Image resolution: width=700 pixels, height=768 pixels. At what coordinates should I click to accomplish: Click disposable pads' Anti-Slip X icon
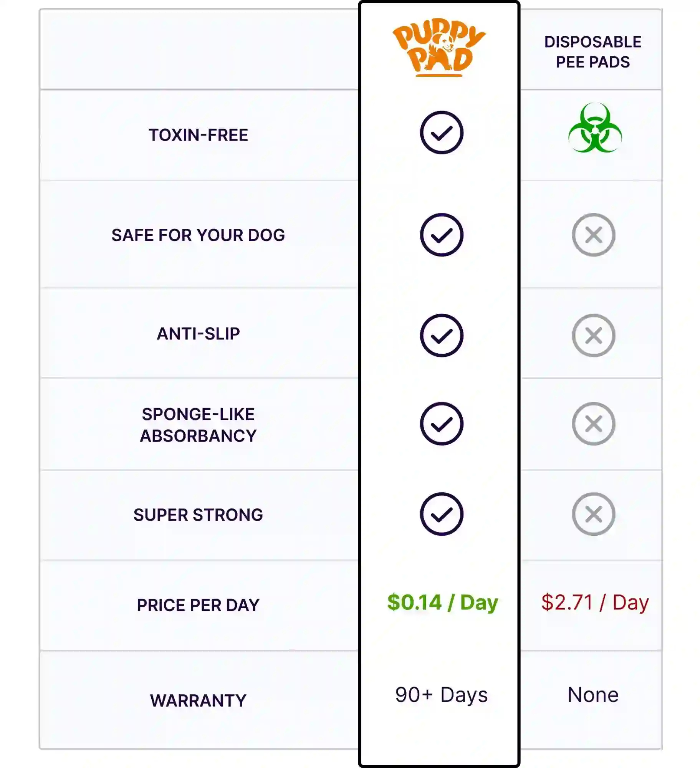coord(594,336)
